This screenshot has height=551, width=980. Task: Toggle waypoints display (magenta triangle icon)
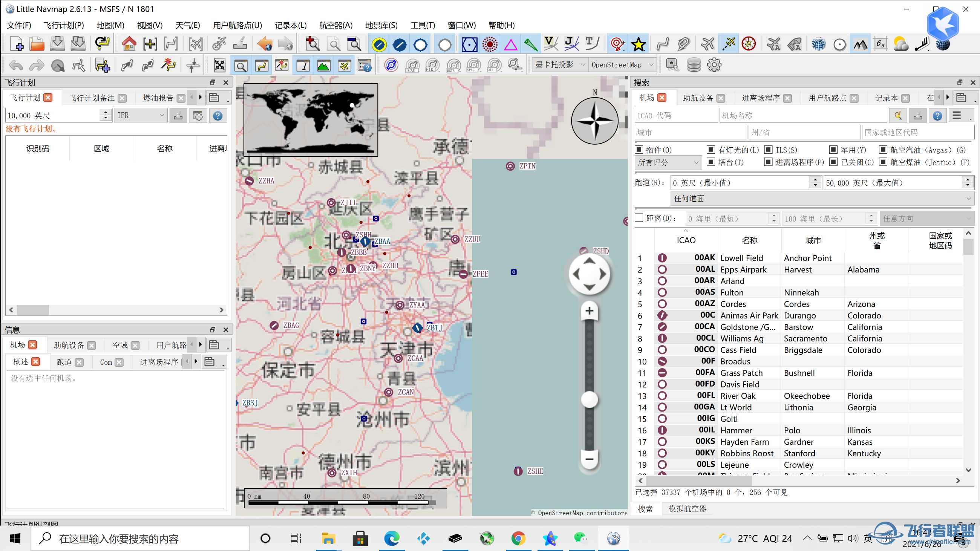(511, 44)
